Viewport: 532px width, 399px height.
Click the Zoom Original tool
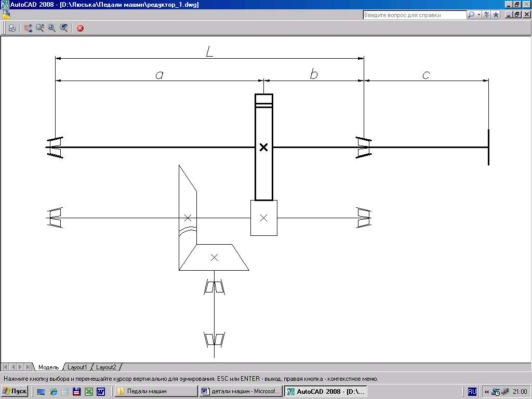63,28
